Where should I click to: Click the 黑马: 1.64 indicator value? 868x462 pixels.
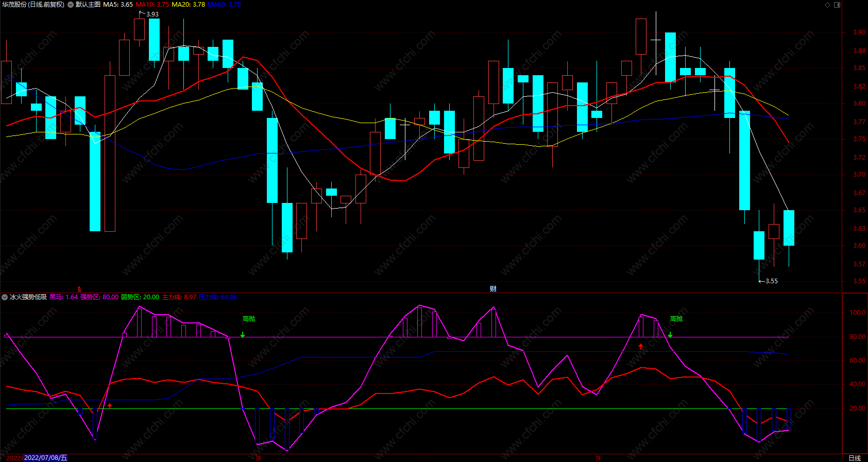pyautogui.click(x=63, y=297)
